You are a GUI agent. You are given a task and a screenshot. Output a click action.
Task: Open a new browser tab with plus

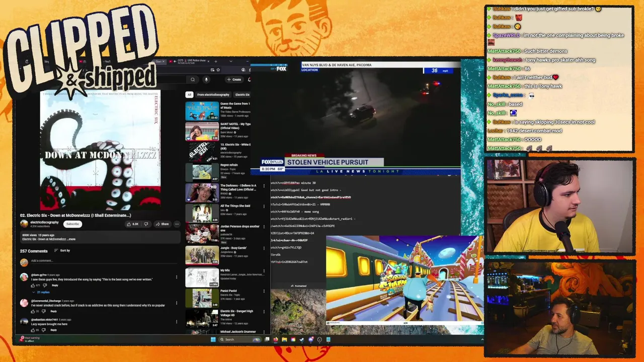215,61
